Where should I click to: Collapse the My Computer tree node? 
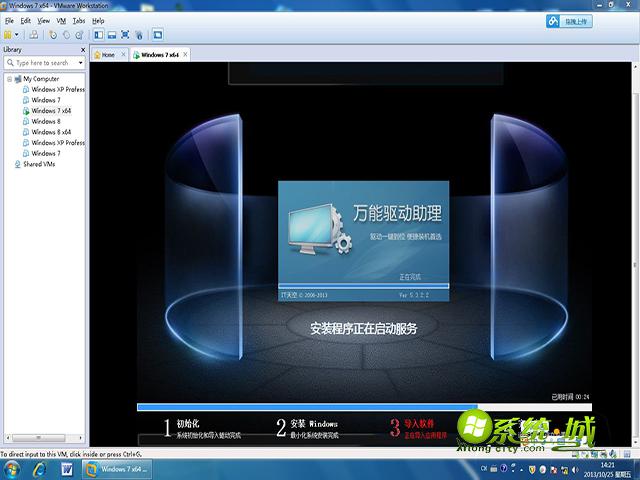(9, 79)
